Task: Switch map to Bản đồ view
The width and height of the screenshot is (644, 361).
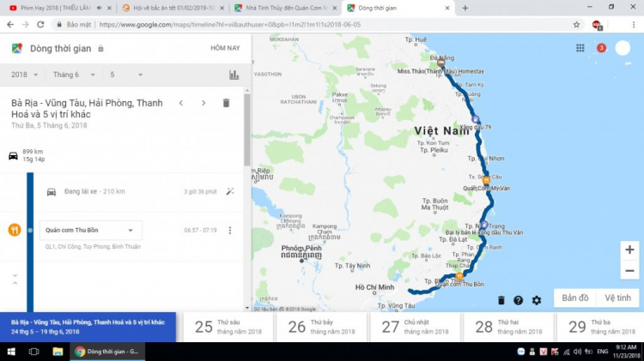Action: [575, 298]
